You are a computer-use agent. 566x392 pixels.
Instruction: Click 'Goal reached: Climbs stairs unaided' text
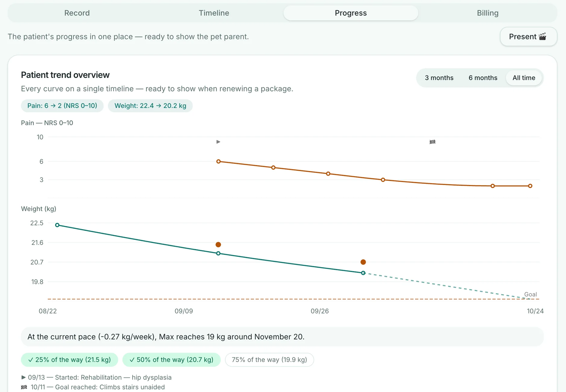point(110,387)
